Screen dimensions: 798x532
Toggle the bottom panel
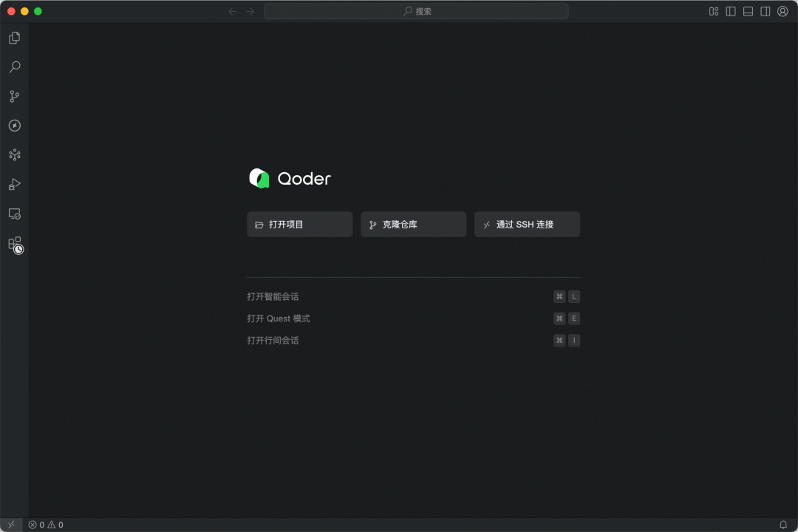click(748, 11)
